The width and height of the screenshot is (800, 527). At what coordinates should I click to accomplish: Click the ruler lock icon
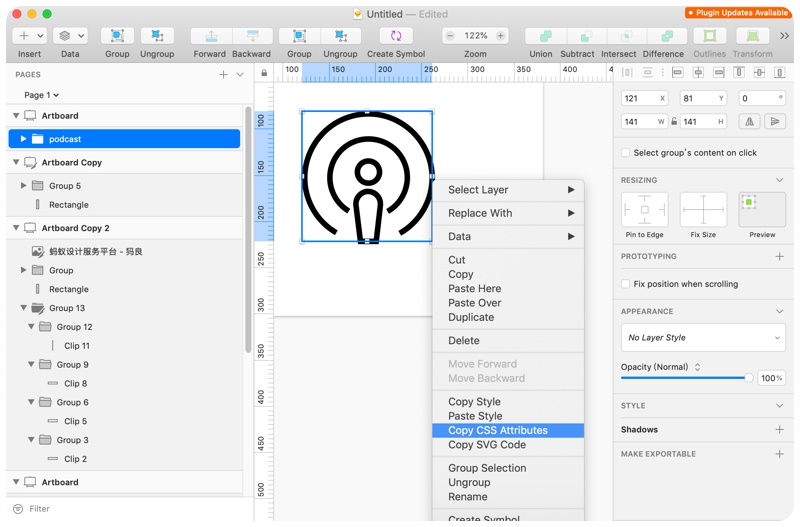264,73
